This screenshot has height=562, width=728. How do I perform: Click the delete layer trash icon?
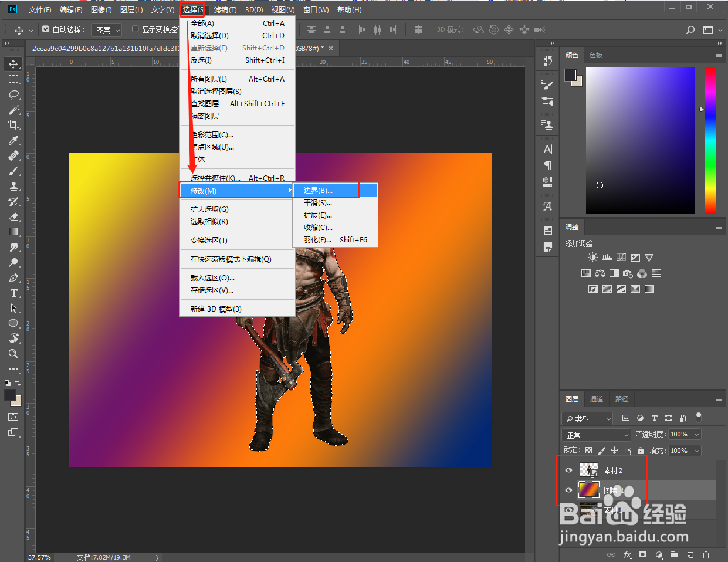pyautogui.click(x=706, y=554)
